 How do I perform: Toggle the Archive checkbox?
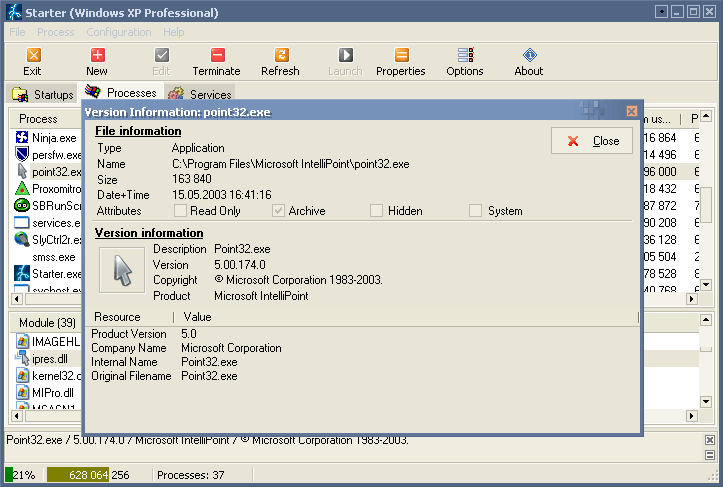click(278, 211)
